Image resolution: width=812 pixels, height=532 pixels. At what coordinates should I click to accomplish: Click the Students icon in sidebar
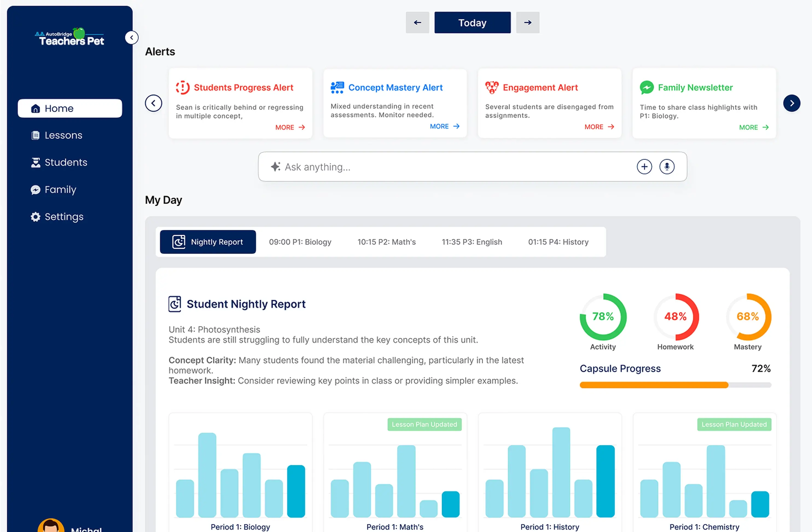(36, 163)
